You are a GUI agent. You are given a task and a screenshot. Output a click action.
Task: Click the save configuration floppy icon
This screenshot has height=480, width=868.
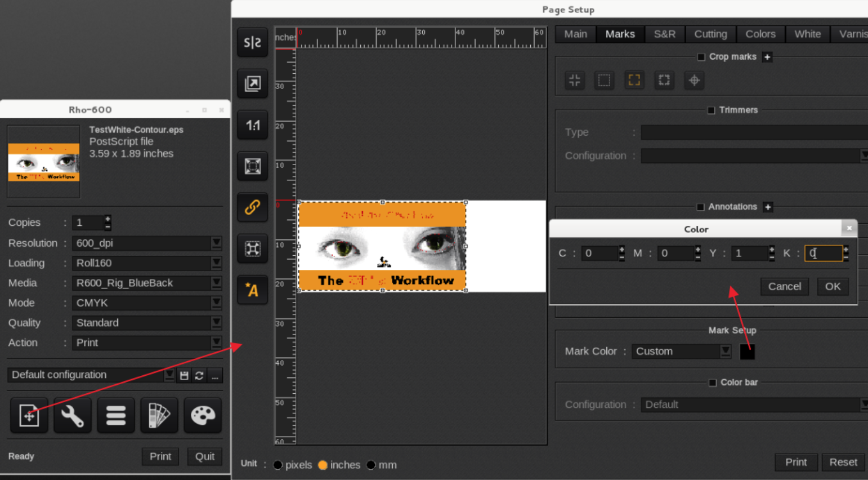coord(184,375)
